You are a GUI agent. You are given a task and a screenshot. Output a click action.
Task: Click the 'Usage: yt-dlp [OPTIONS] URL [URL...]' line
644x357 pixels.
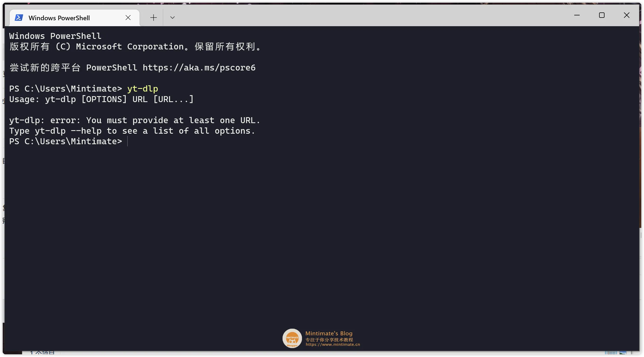coord(101,99)
